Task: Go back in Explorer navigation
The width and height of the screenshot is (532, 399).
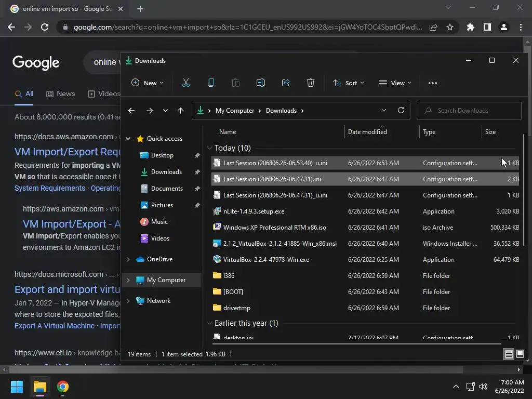Action: [x=131, y=111]
